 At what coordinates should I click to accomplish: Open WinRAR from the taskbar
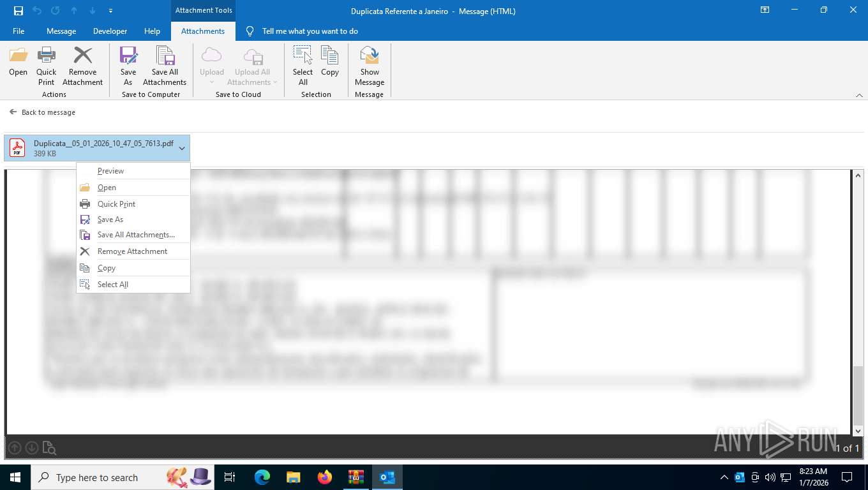tap(355, 477)
